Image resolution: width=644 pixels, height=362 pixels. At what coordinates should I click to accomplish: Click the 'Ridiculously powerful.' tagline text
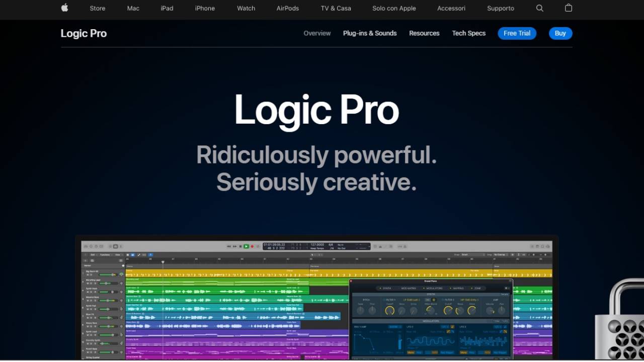point(316,155)
